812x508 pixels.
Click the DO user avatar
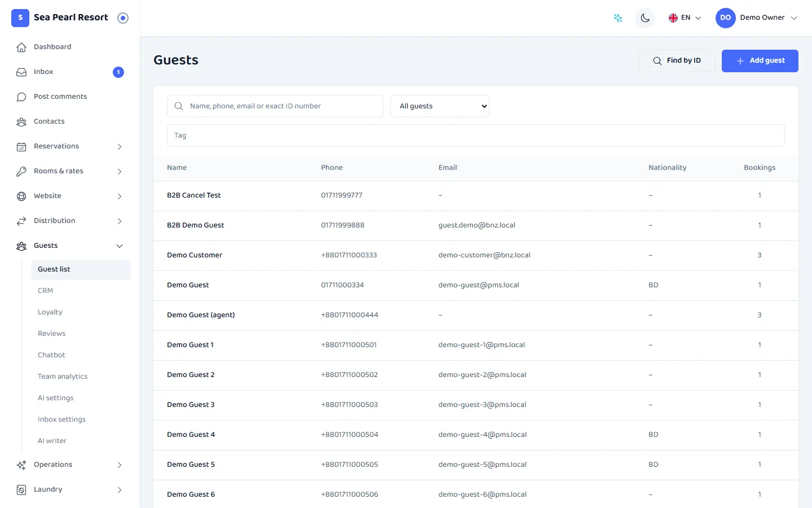click(726, 18)
